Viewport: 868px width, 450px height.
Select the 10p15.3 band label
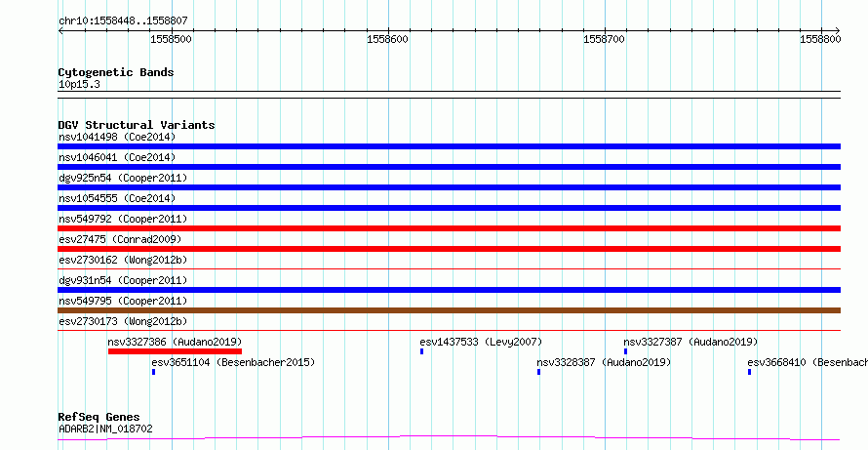click(x=79, y=85)
